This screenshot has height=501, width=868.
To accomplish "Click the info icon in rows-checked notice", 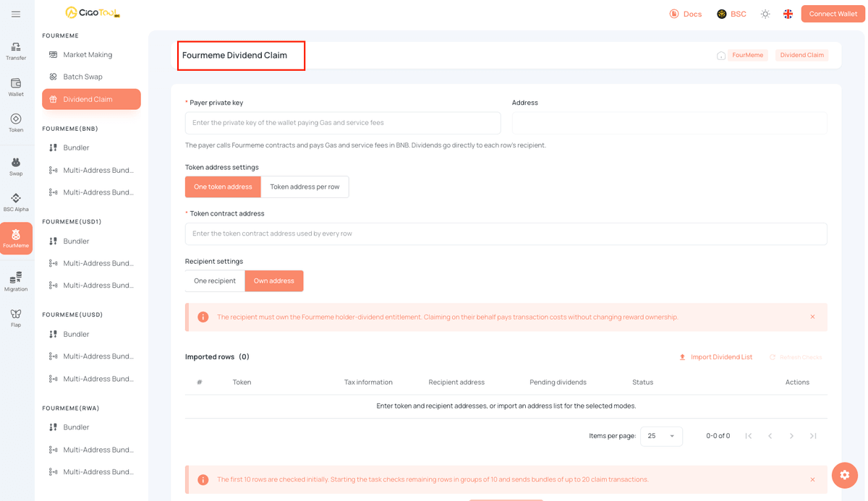I will [203, 479].
